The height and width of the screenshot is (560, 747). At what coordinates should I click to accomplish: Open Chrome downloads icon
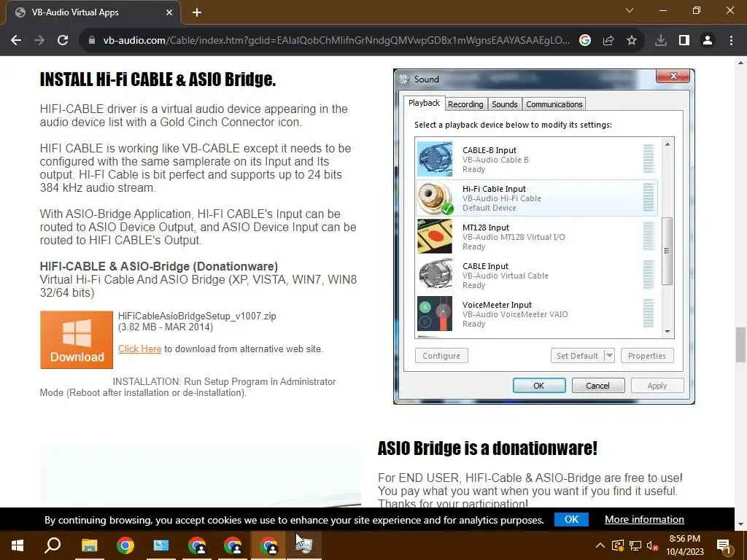661,41
